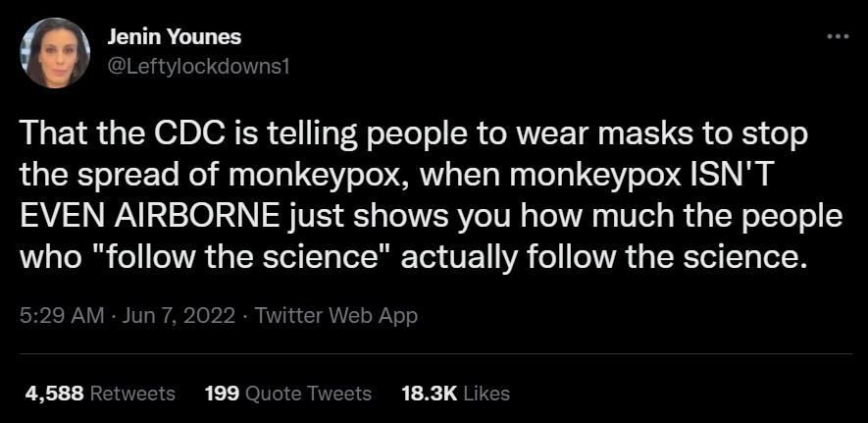Viewport: 868px width, 423px height.
Task: Open the three-dot More options menu
Action: tap(837, 37)
